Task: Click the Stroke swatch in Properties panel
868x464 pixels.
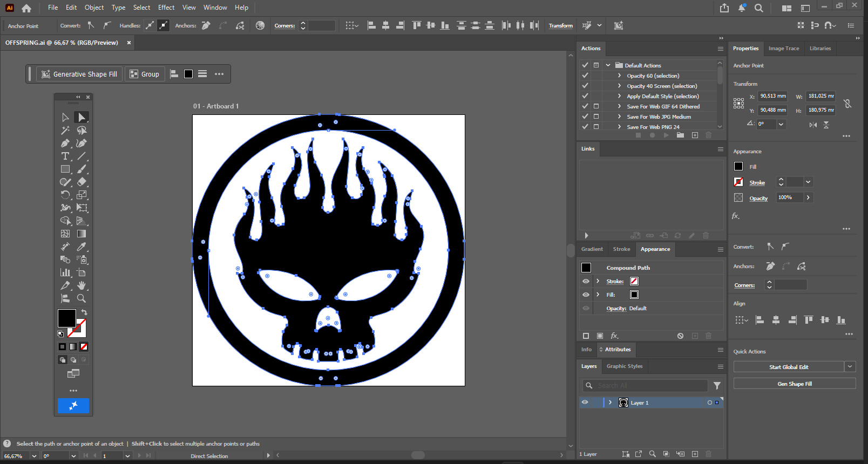Action: 738,182
